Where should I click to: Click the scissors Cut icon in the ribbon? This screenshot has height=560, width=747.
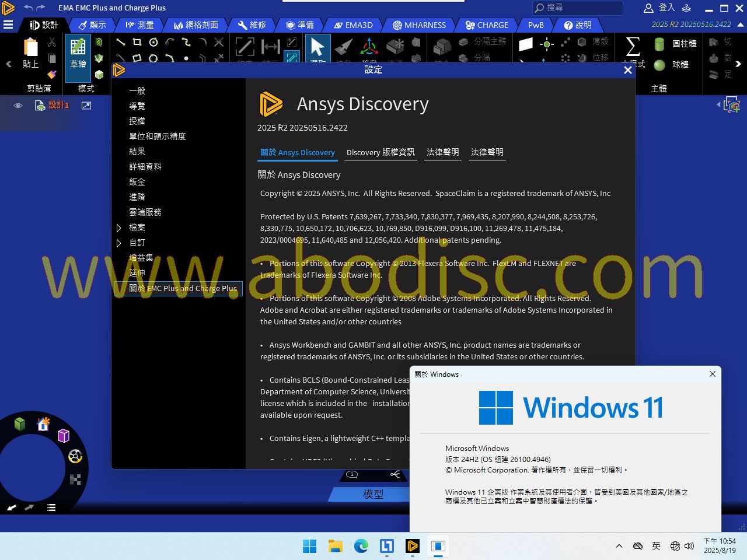(x=52, y=42)
